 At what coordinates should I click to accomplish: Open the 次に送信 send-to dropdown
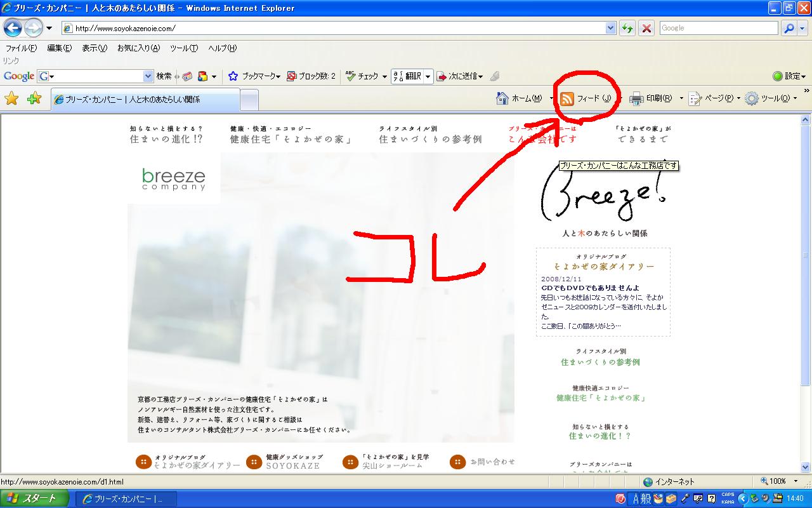pos(460,76)
